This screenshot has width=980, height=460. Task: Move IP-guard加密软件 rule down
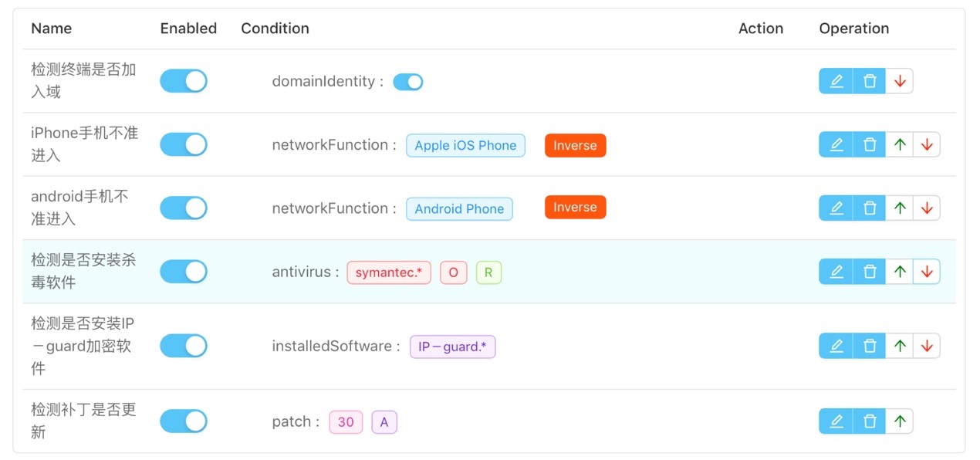pyautogui.click(x=927, y=347)
